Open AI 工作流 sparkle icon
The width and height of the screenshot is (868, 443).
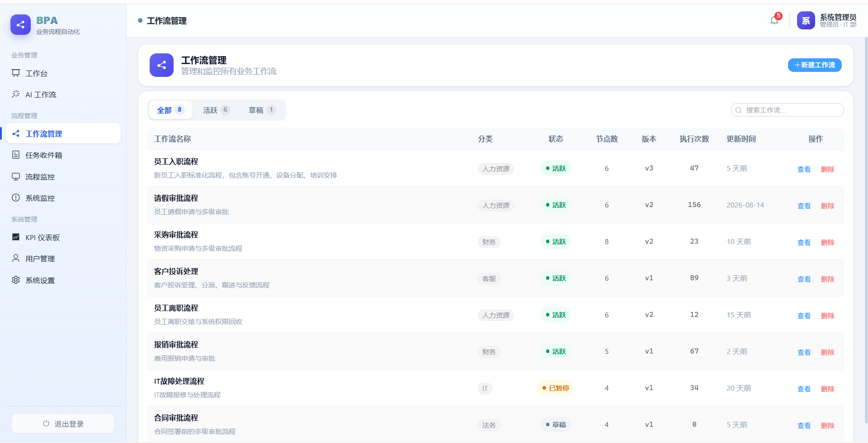tap(16, 94)
